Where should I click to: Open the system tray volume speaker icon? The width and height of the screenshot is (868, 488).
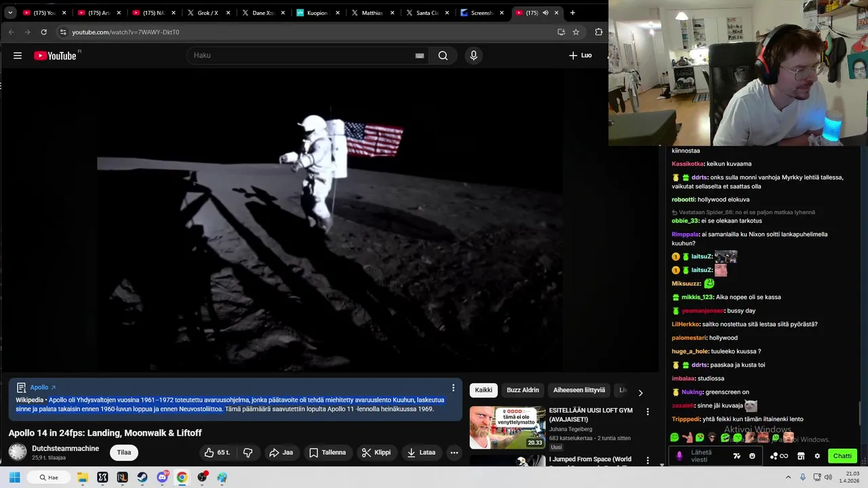pyautogui.click(x=829, y=477)
